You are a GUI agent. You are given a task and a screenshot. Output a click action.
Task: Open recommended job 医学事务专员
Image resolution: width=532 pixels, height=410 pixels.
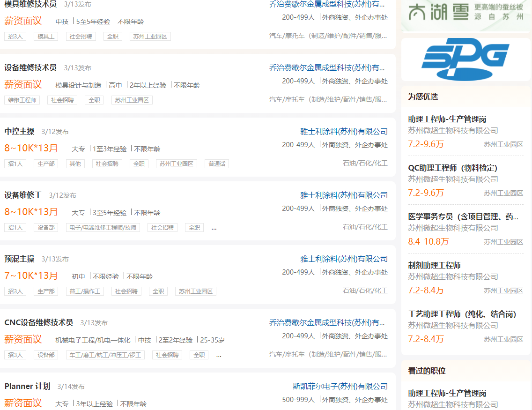point(463,216)
